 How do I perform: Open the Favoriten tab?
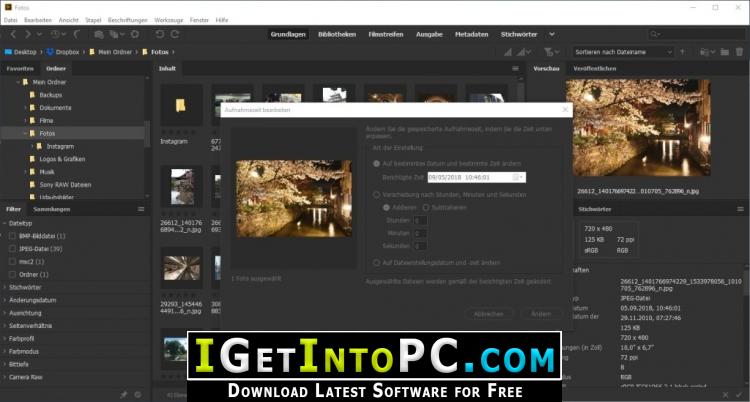20,68
